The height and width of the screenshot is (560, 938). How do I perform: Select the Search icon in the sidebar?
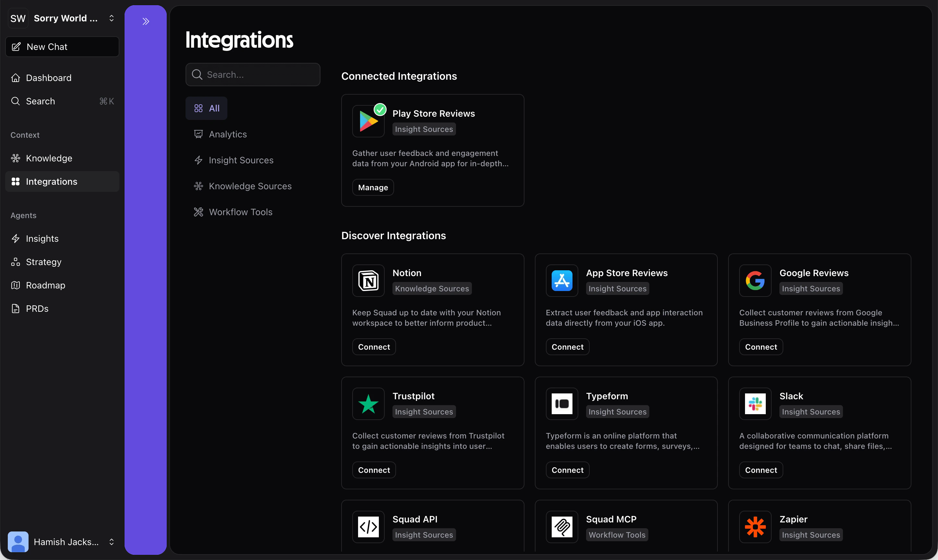(x=16, y=101)
